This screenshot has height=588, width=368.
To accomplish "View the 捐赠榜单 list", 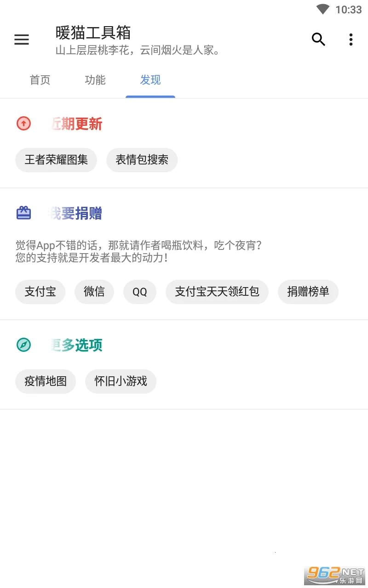I will coord(308,291).
